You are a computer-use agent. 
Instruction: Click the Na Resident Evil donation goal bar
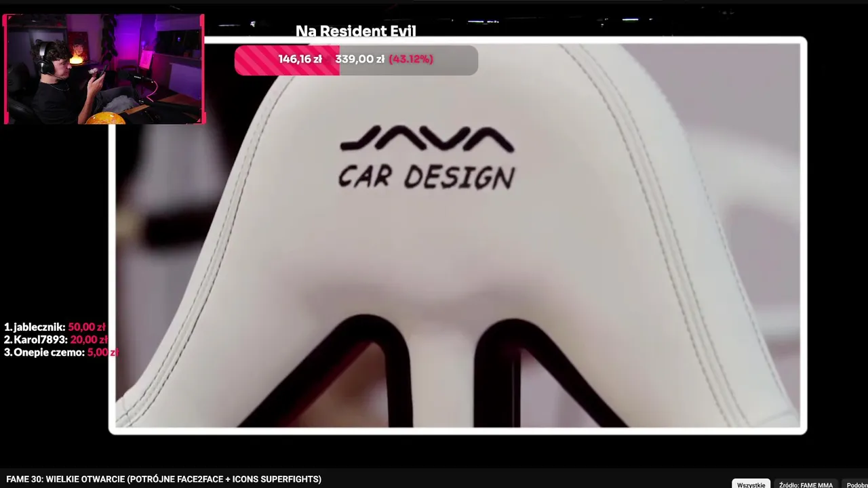pos(356,60)
